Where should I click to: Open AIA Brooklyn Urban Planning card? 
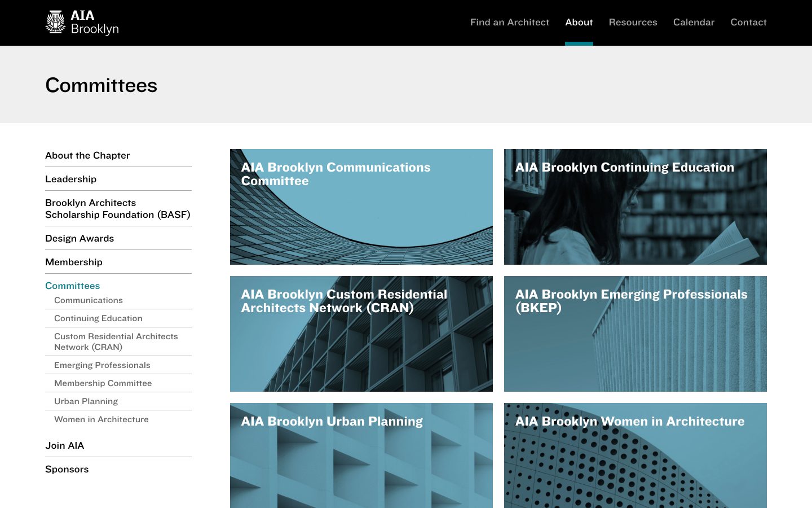(361, 456)
